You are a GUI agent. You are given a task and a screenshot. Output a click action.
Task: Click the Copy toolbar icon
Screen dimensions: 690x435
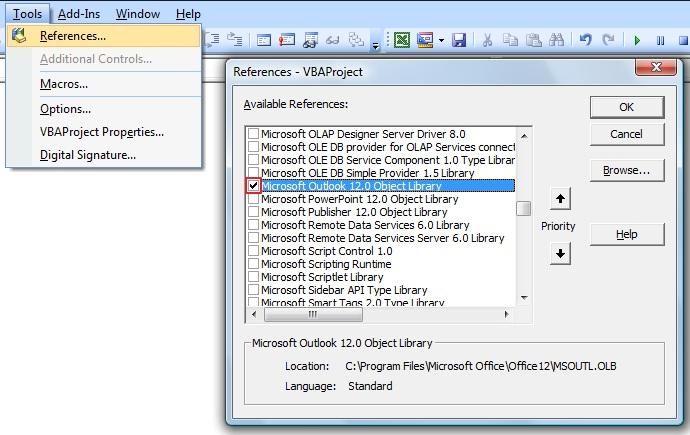point(510,40)
